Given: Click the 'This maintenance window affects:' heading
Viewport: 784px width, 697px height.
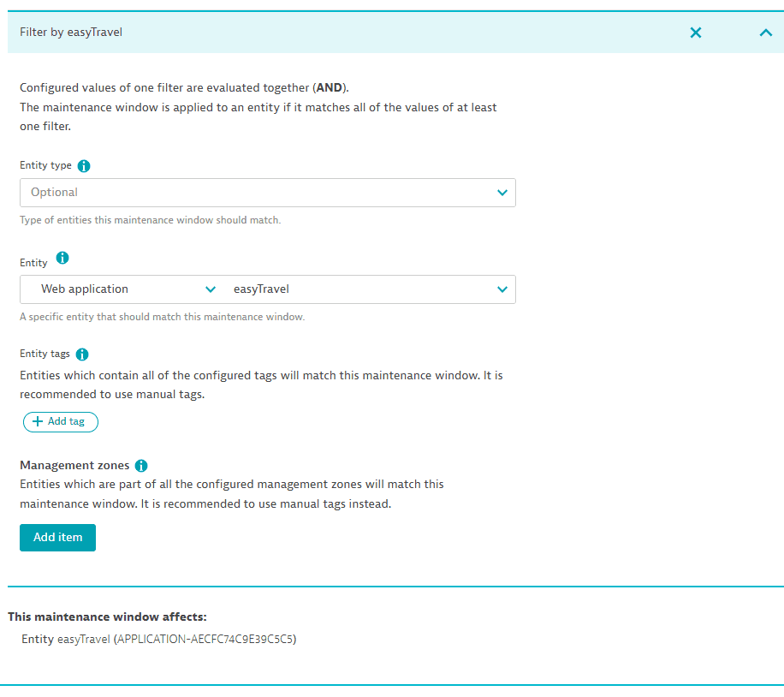Looking at the screenshot, I should (107, 617).
